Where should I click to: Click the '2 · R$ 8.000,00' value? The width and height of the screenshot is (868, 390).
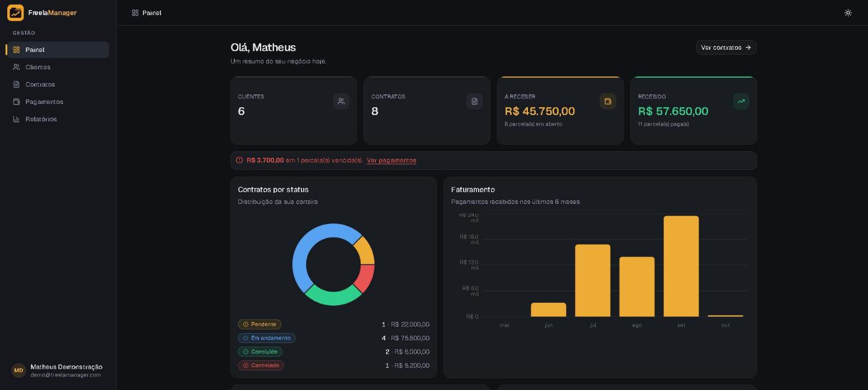pos(407,352)
